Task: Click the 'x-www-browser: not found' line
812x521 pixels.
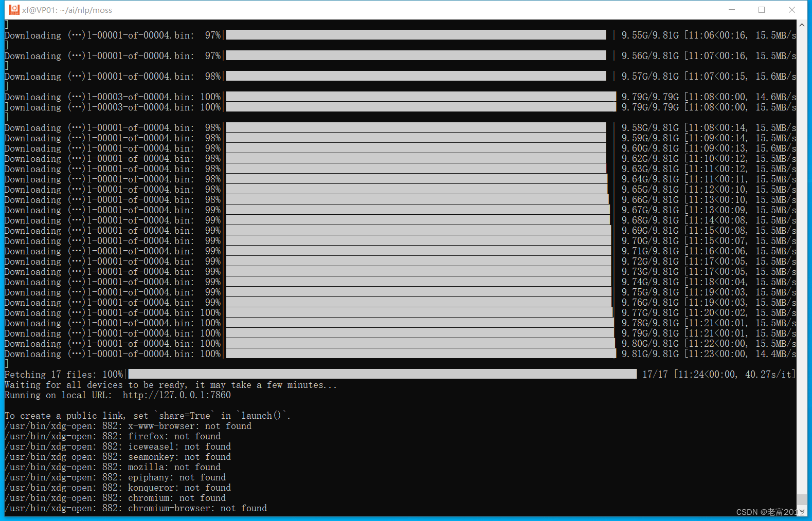Action: pos(128,426)
